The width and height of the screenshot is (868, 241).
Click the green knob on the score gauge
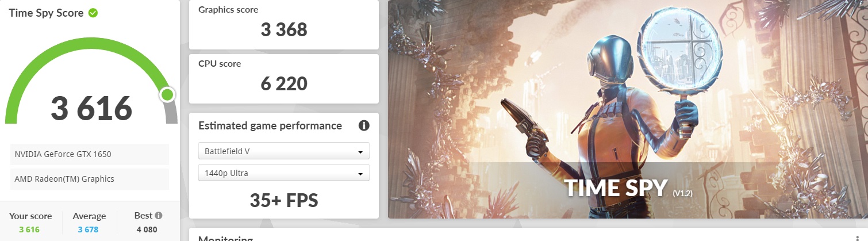point(167,95)
